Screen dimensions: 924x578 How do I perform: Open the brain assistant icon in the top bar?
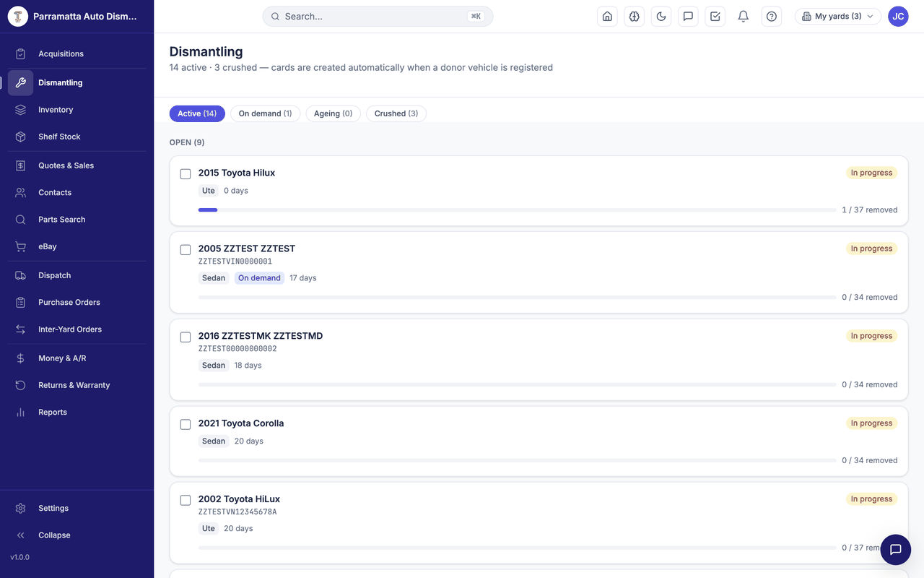tap(635, 17)
